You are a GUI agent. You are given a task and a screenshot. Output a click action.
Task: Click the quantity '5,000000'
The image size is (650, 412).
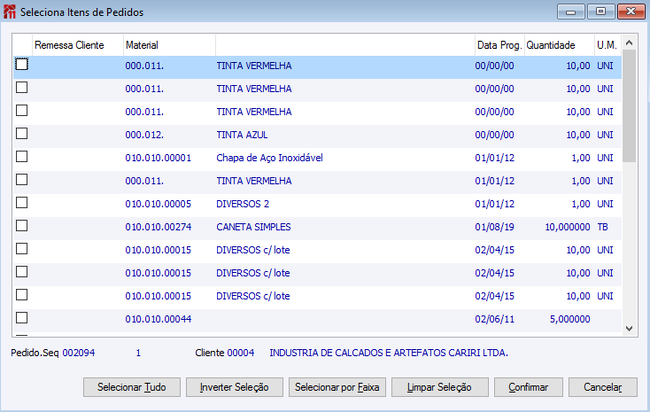(x=570, y=319)
